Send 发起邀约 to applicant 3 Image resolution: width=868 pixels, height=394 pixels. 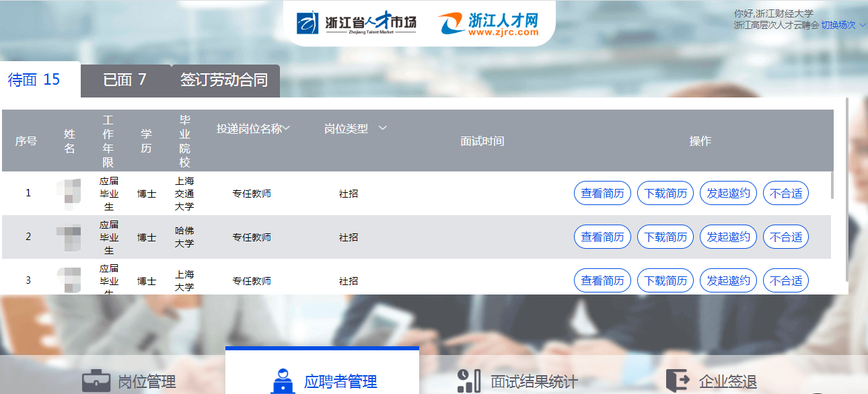(x=728, y=280)
